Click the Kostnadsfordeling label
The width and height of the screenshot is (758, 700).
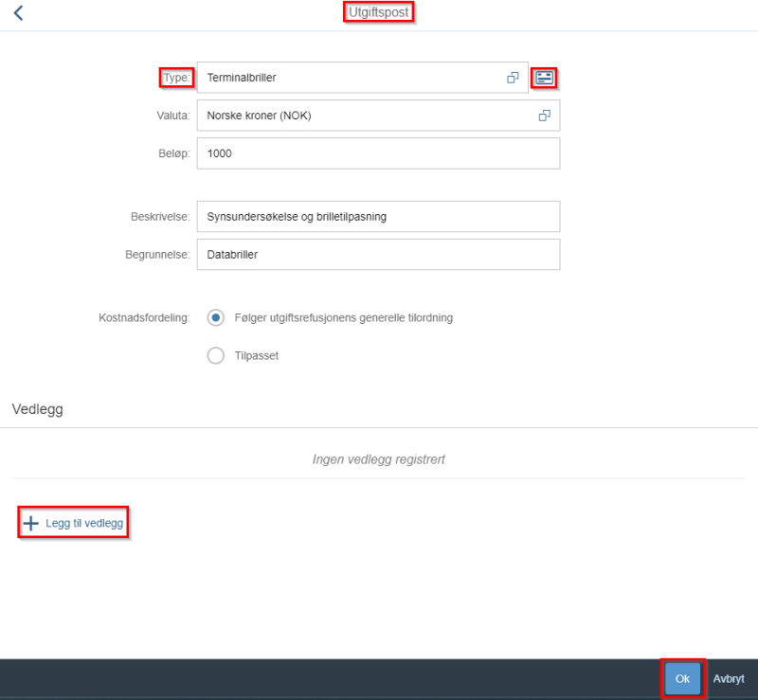[x=144, y=317]
